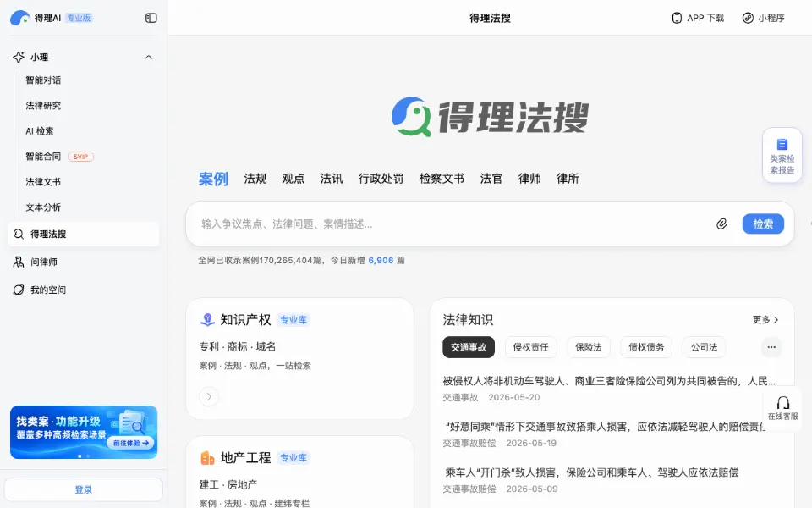Image resolution: width=812 pixels, height=508 pixels.
Task: Click 得理法搜 main logo
Action: click(490, 117)
